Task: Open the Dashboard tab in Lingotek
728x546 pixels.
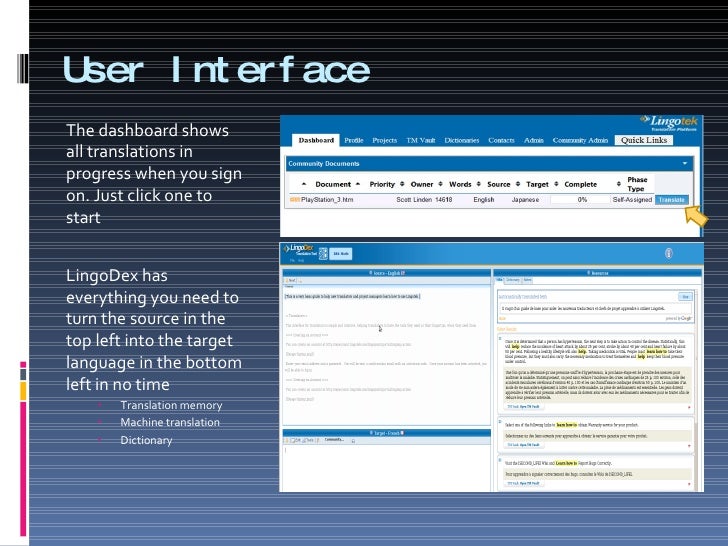Action: point(316,140)
